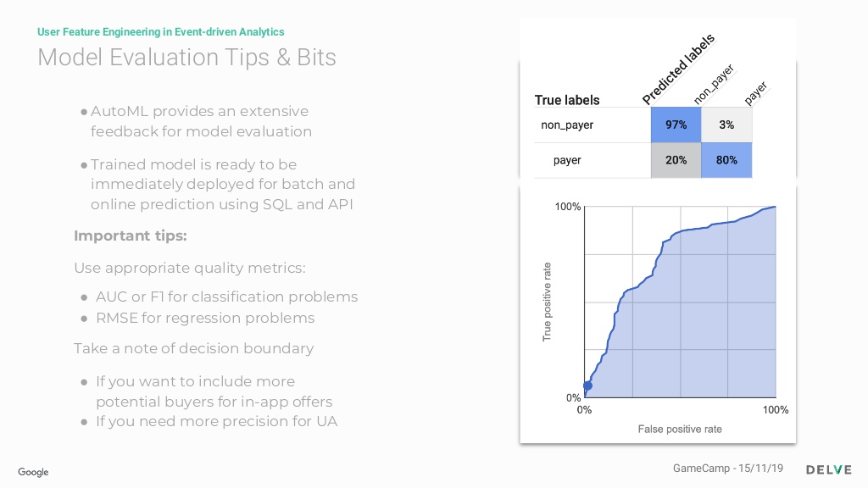Image resolution: width=868 pixels, height=488 pixels.
Task: Click the 'True positive rate' axis label
Action: point(547,302)
